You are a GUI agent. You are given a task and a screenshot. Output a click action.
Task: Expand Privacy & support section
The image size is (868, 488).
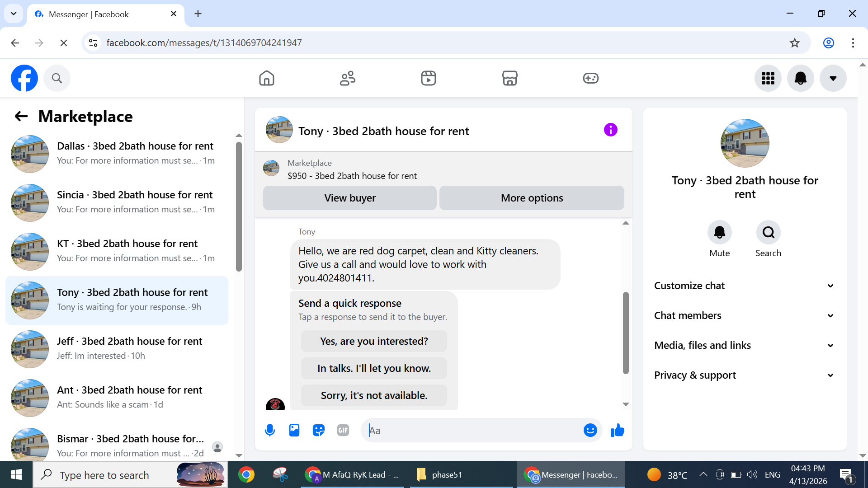[745, 375]
